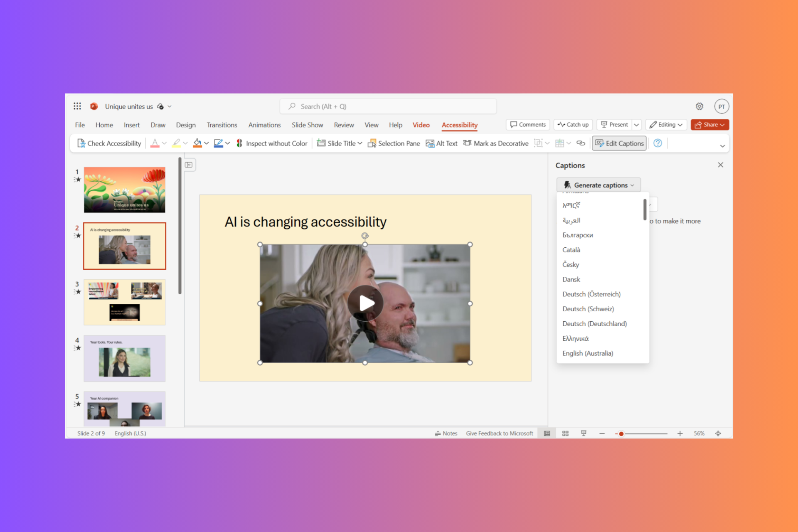This screenshot has width=798, height=532.
Task: Switch to the Insert tab
Action: tap(132, 125)
